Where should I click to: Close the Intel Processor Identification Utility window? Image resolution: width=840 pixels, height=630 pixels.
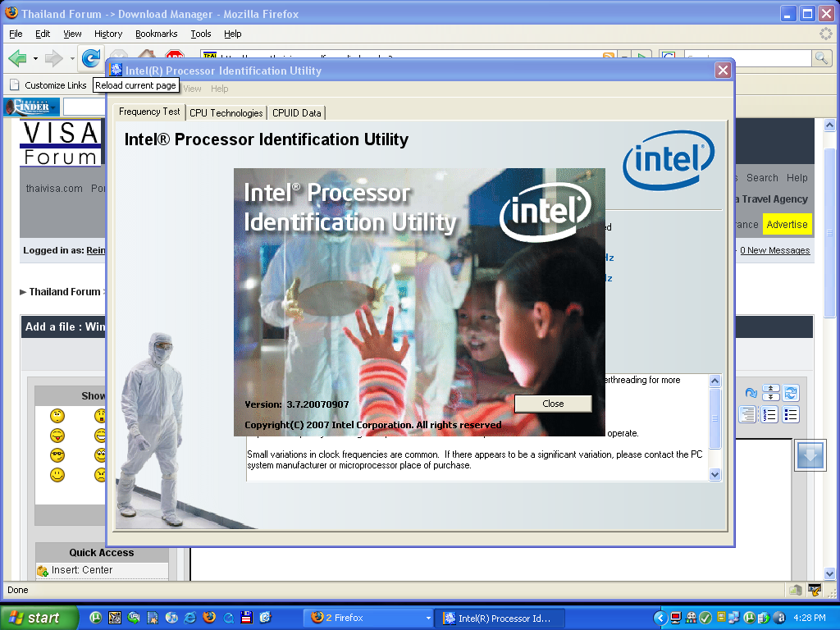pos(724,71)
